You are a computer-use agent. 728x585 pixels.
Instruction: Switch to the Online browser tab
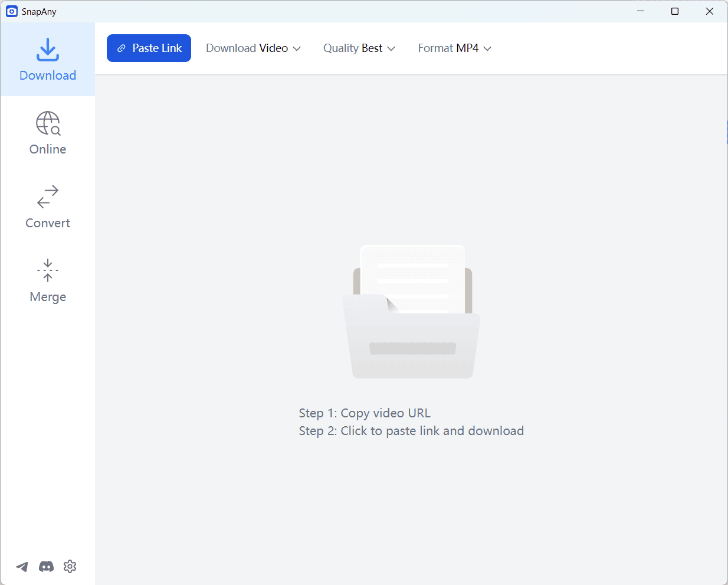pos(48,133)
